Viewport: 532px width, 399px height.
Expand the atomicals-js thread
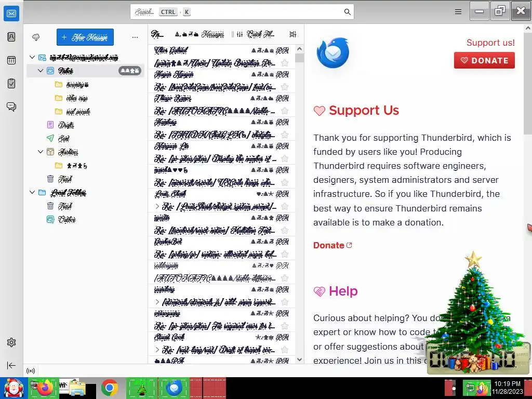point(157,302)
